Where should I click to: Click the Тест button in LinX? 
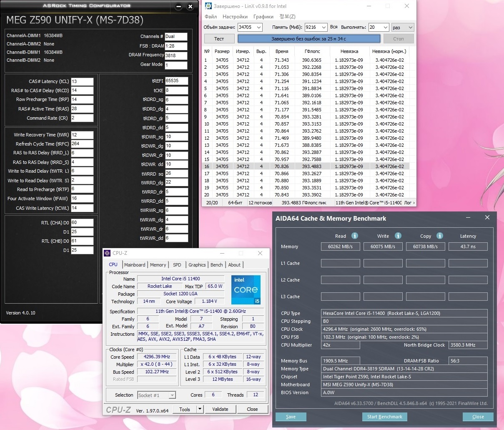pos(219,38)
